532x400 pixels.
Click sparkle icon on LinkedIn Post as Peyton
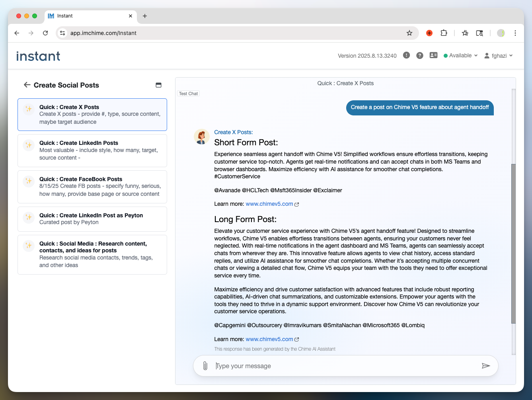[x=29, y=217]
